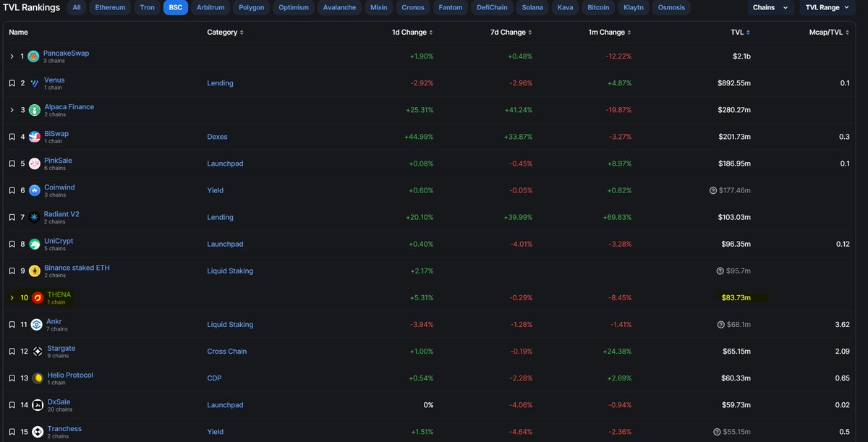Screen dimensions: 868x442
Task: Bookmark the BiSwap row
Action: pos(12,137)
